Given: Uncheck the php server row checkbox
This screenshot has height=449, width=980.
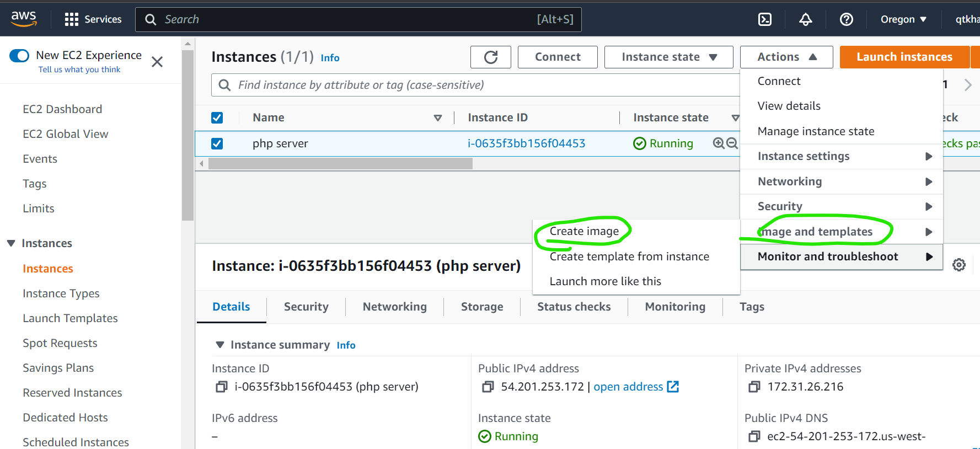Looking at the screenshot, I should 217,143.
